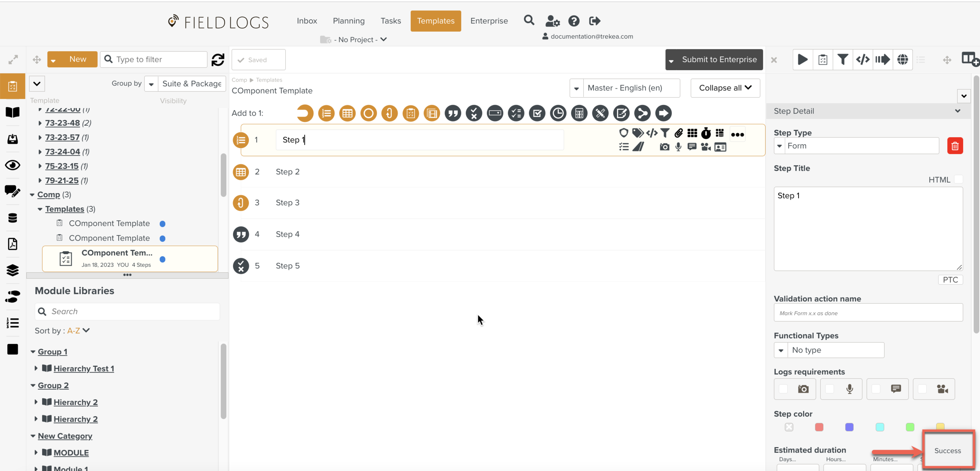
Task: Click the tags icon on Step 1
Action: coord(638,133)
